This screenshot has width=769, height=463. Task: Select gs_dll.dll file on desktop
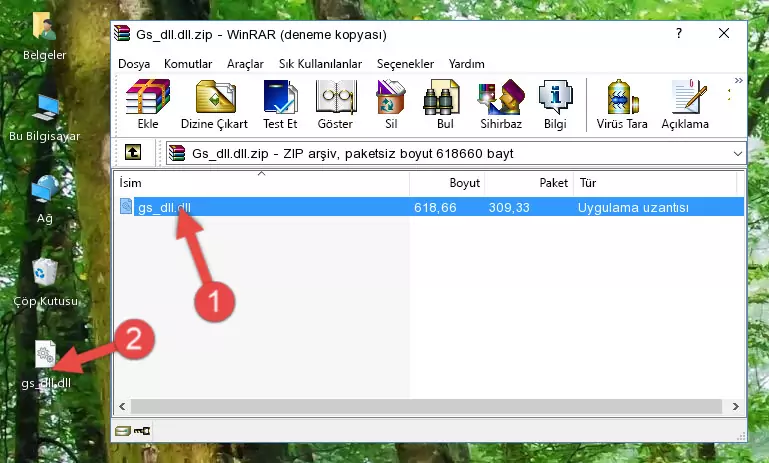tap(46, 364)
